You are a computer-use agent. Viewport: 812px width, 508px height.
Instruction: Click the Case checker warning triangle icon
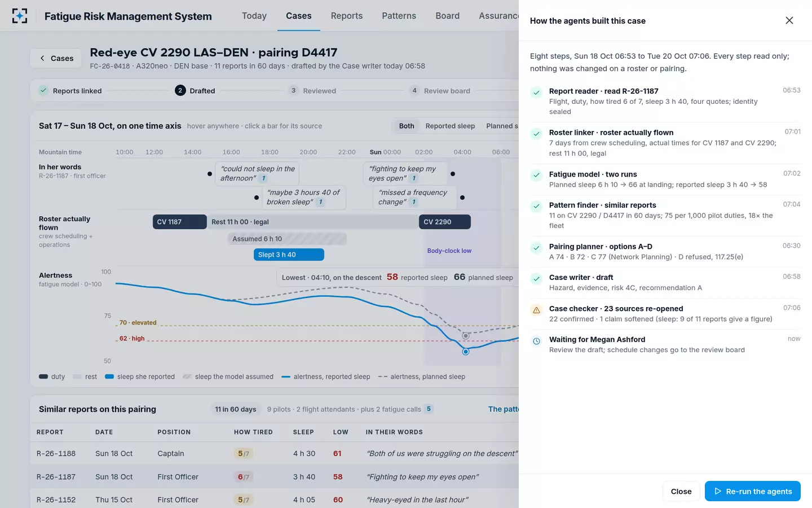[x=536, y=310]
